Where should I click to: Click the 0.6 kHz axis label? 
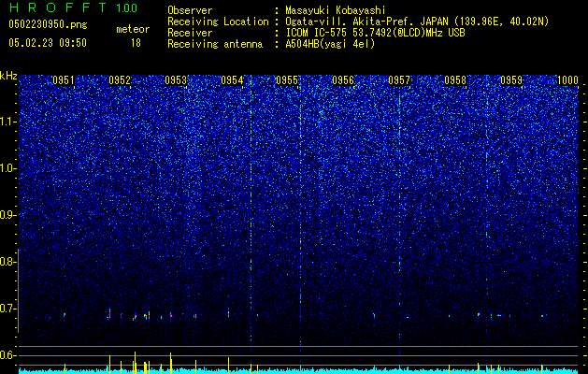tap(7, 355)
